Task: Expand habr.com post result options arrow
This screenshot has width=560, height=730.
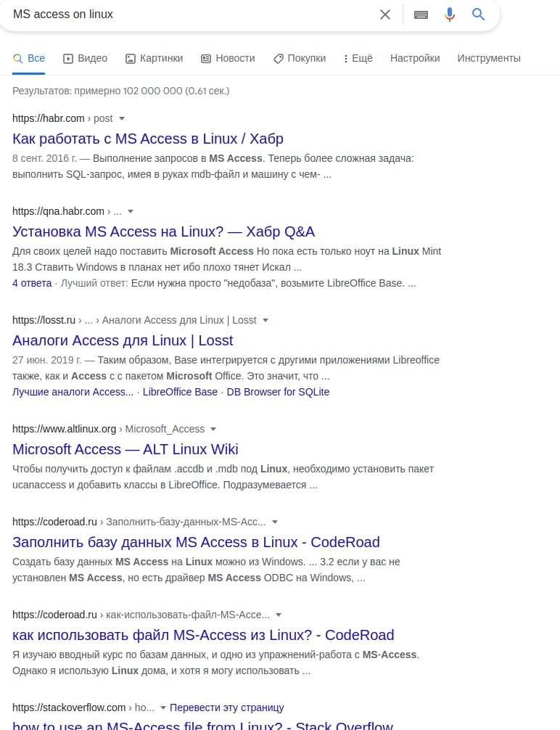Action: (x=122, y=119)
